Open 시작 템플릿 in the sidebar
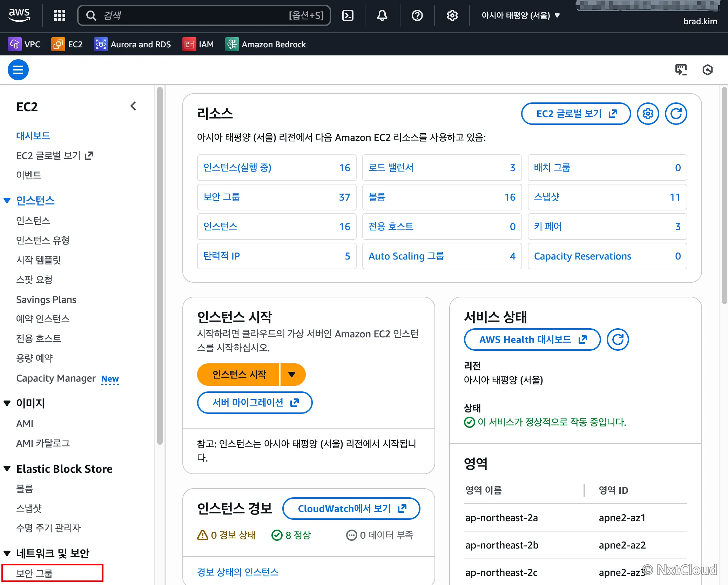The height and width of the screenshot is (585, 728). pyautogui.click(x=39, y=260)
